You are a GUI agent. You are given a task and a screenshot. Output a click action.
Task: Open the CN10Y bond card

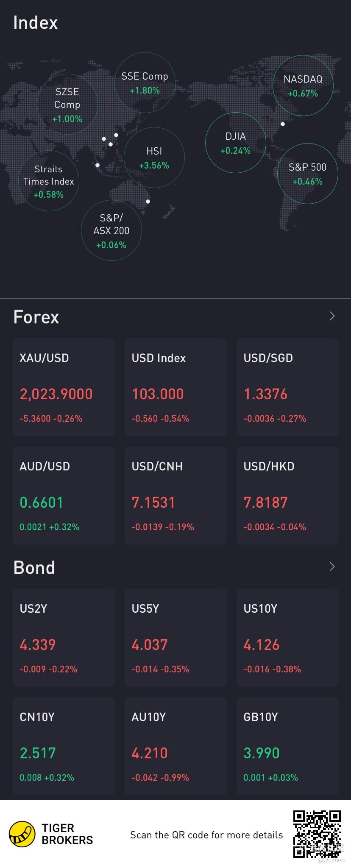tap(64, 746)
